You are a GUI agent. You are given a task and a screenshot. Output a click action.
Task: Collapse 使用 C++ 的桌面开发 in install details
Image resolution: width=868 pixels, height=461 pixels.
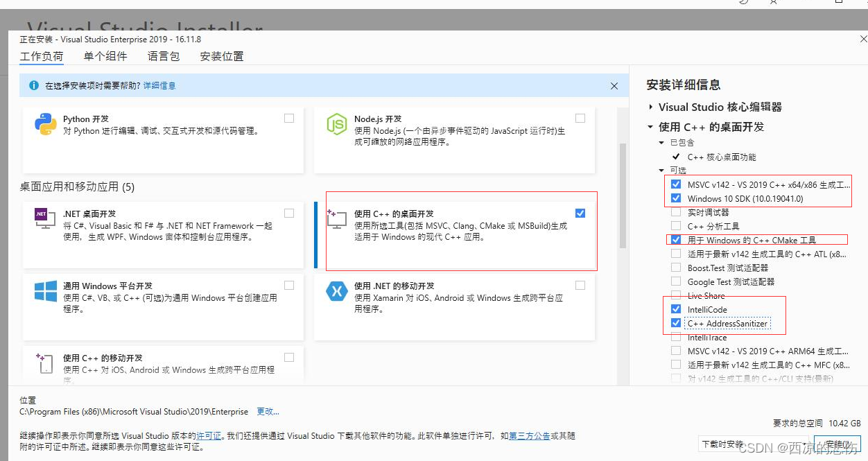(x=651, y=127)
